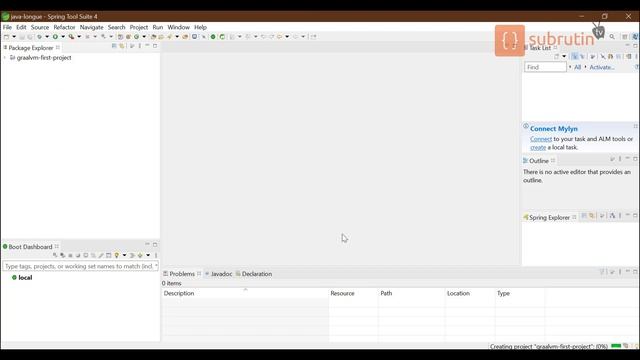Open the Help menu
The width and height of the screenshot is (640, 360).
[x=200, y=27]
